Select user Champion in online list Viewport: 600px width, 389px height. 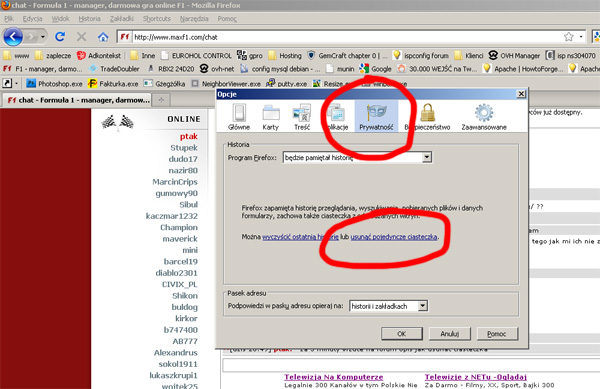tap(179, 227)
